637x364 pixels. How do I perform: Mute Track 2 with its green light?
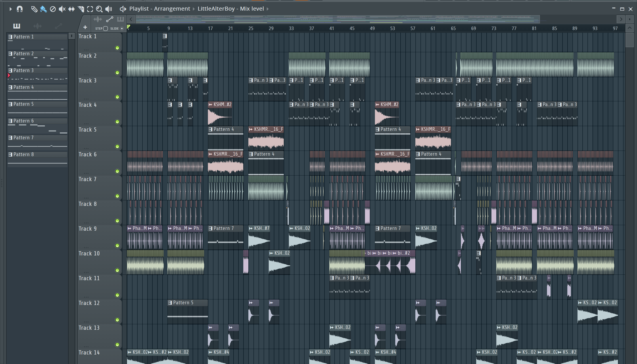pos(117,73)
